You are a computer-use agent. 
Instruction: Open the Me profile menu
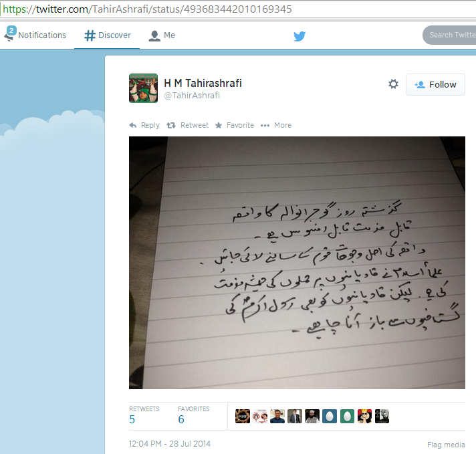[x=162, y=35]
